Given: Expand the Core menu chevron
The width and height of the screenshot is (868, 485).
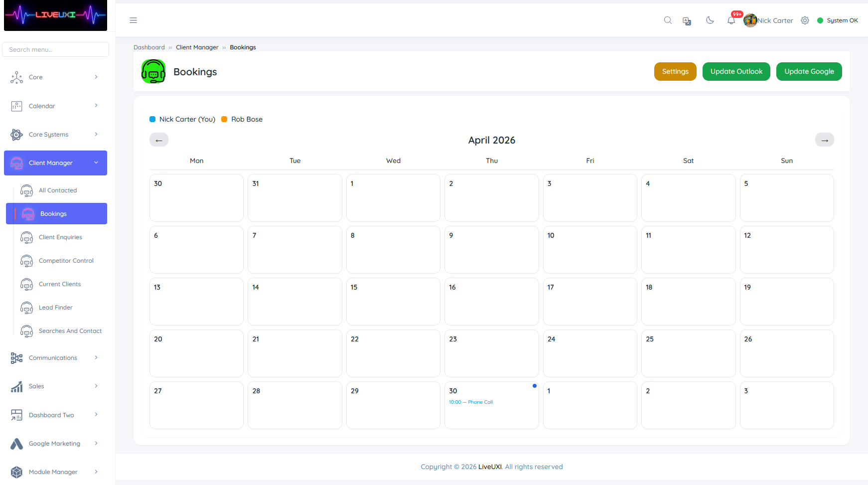Looking at the screenshot, I should (x=96, y=77).
